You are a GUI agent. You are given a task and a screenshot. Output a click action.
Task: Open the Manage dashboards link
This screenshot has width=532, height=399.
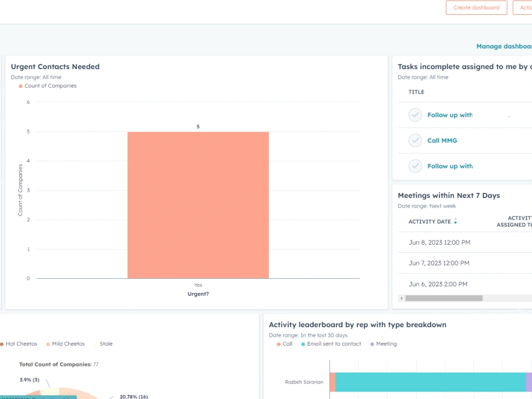coord(504,46)
